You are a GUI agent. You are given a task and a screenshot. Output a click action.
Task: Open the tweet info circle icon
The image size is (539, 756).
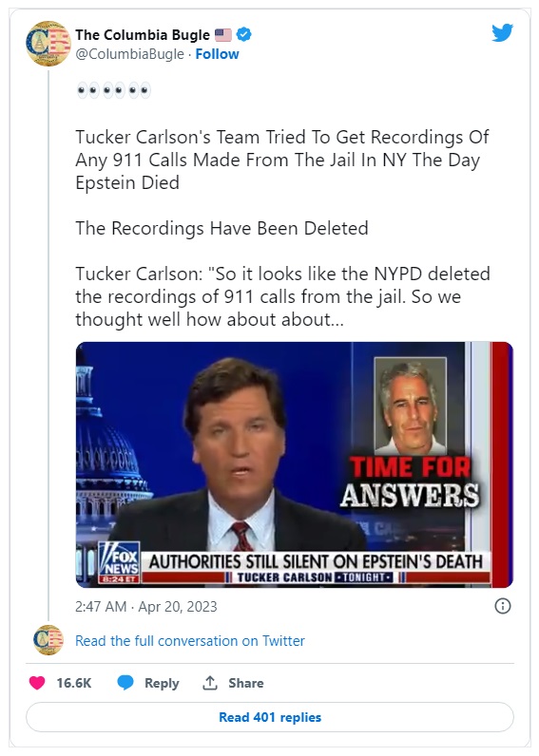click(x=503, y=606)
